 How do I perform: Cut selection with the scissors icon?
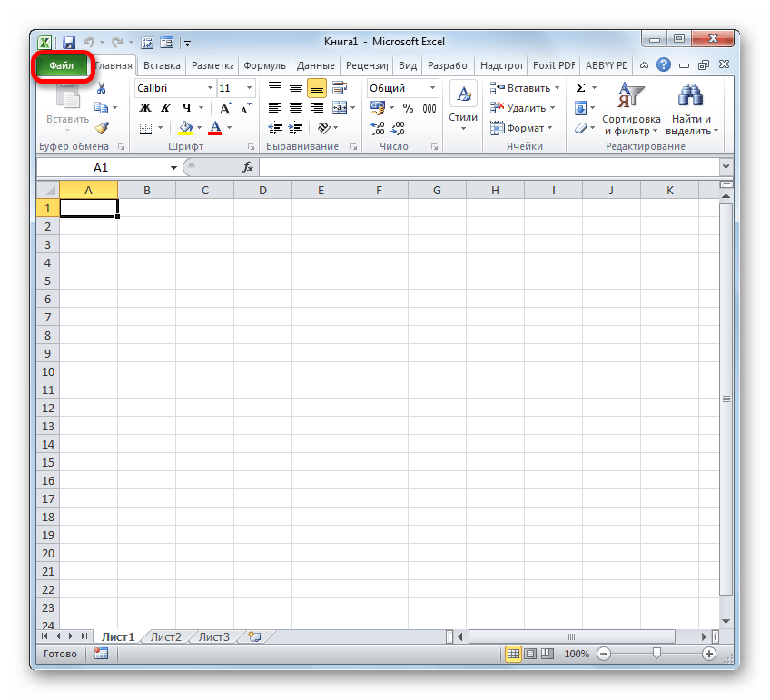point(102,88)
